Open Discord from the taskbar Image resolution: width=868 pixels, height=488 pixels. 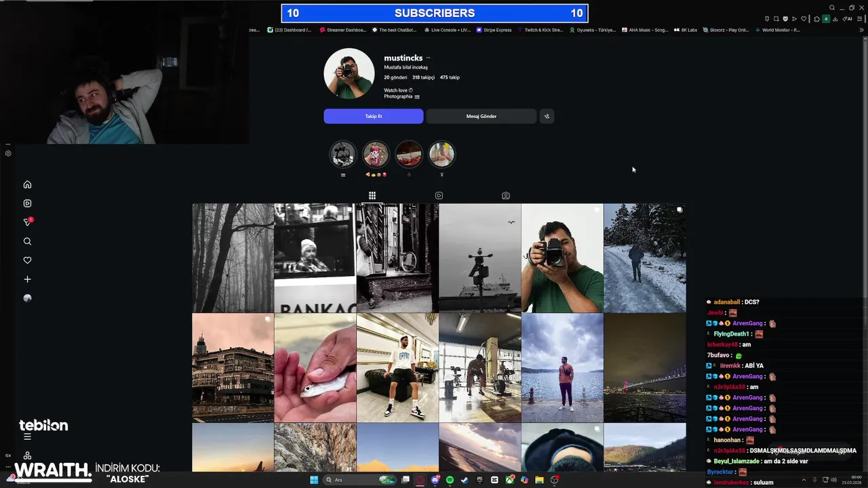435,480
